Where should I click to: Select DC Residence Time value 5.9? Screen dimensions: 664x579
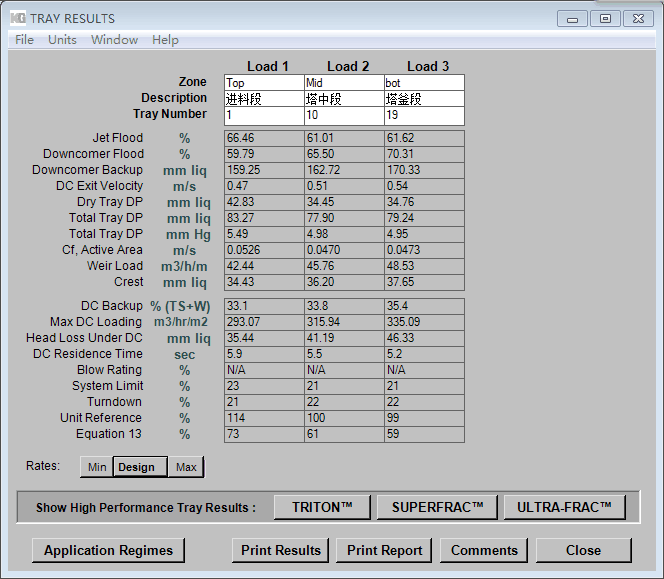tap(264, 354)
